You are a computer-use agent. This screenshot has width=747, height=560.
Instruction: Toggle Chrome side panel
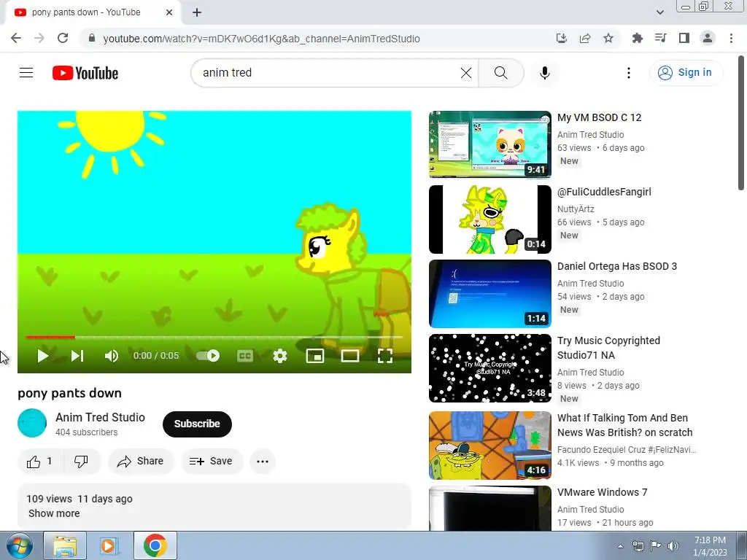[684, 39]
